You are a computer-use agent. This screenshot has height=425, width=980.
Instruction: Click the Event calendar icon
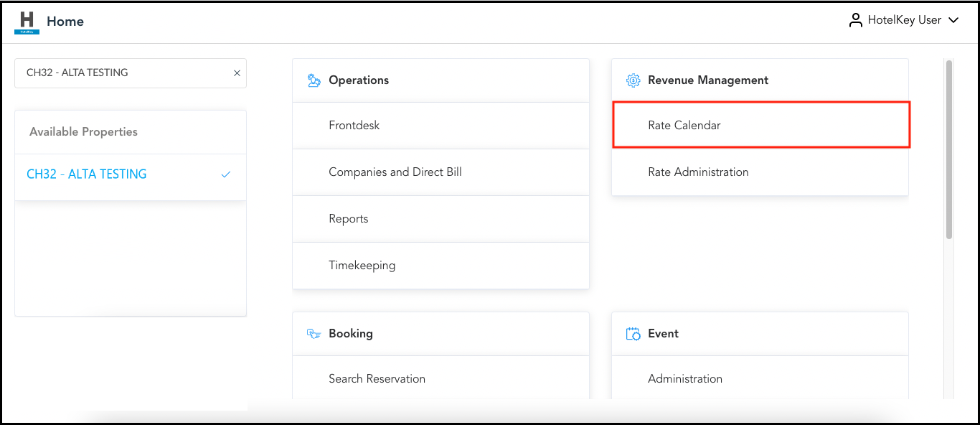click(633, 334)
